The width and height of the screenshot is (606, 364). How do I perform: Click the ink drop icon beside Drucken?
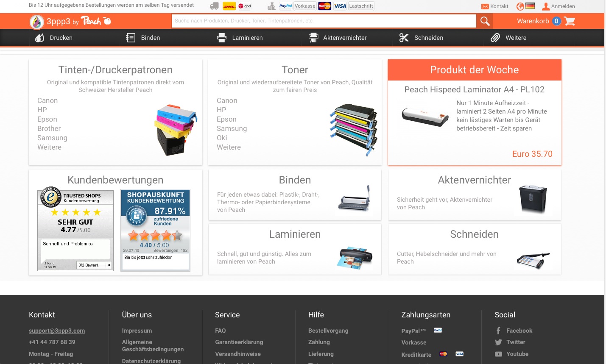click(40, 38)
